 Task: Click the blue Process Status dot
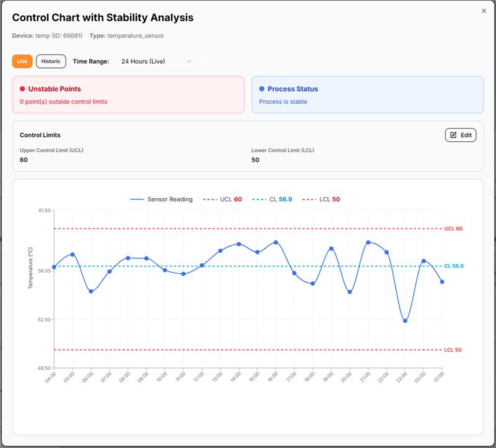262,89
